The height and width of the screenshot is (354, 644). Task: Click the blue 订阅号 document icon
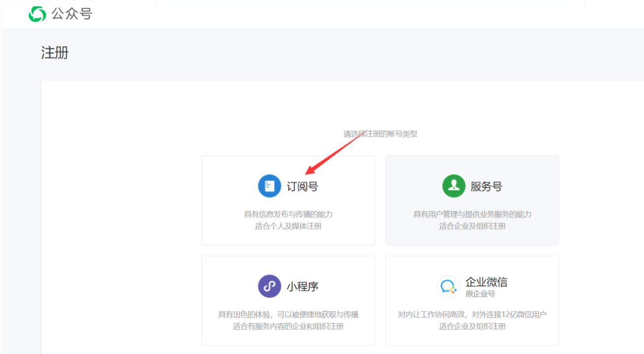pos(270,186)
